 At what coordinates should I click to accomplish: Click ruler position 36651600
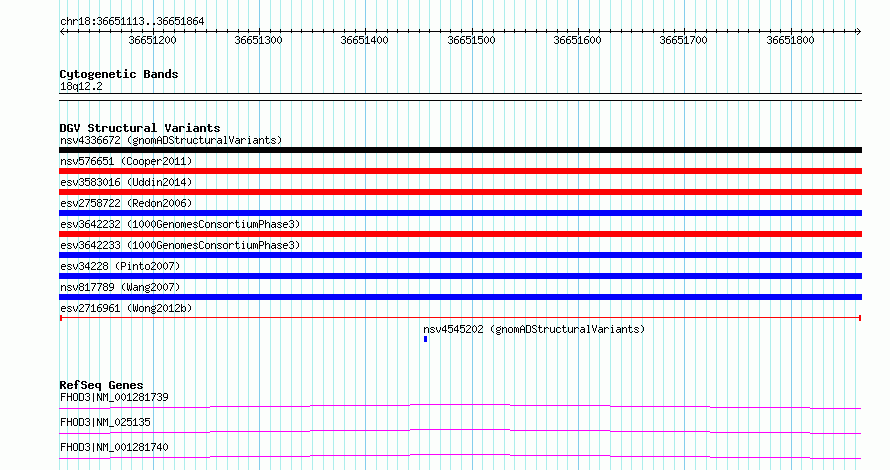click(x=577, y=40)
